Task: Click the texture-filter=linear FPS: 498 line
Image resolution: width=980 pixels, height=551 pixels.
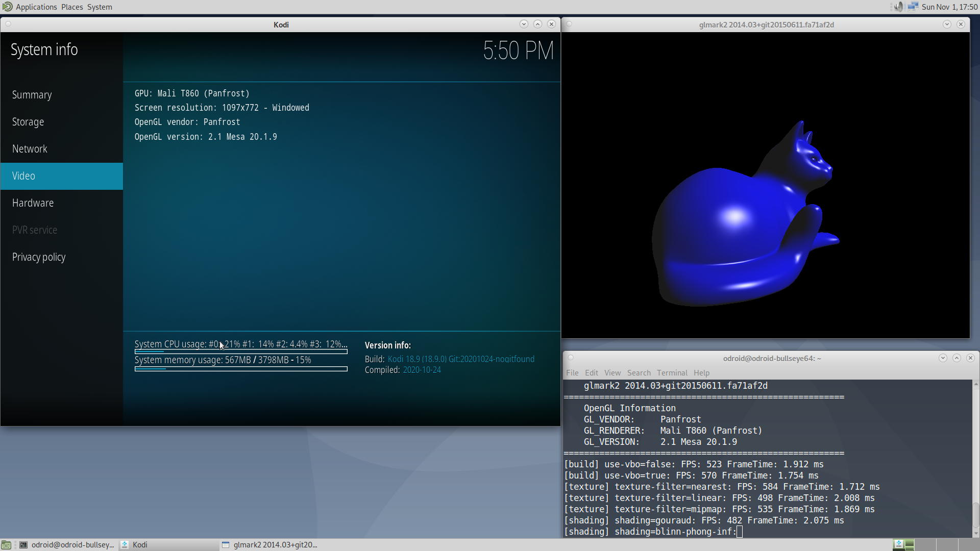Action: (x=719, y=498)
